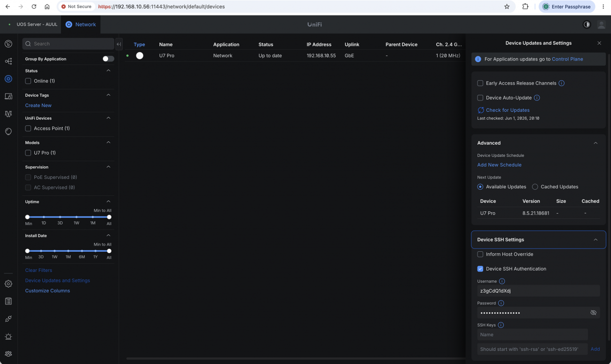Sort by the Status column header
611x364 pixels.
point(266,45)
